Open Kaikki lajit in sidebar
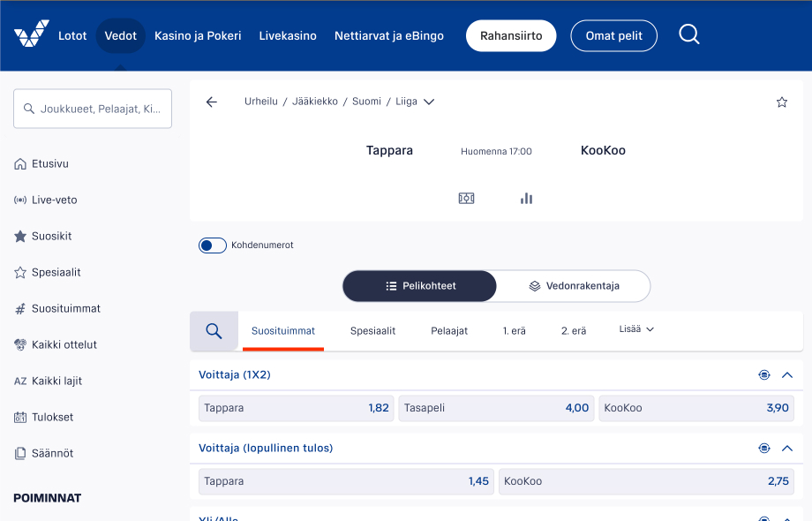This screenshot has height=521, width=812. (48, 381)
